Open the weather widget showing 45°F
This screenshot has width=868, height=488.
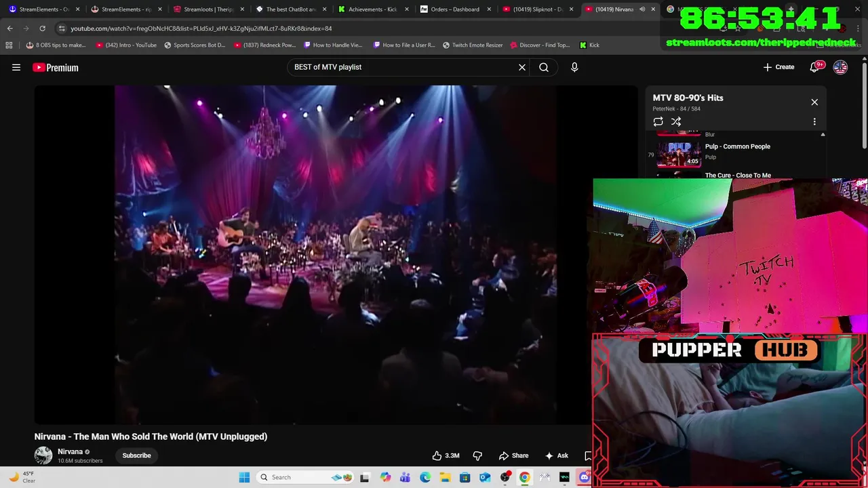click(x=22, y=477)
